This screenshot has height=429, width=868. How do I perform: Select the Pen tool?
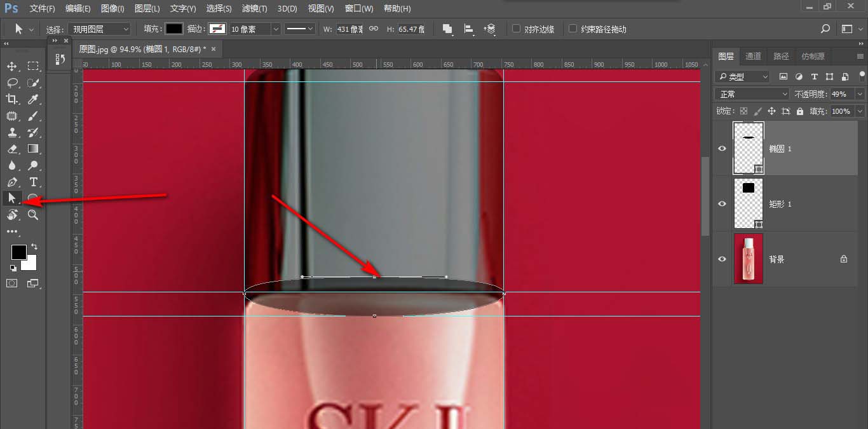(11, 182)
